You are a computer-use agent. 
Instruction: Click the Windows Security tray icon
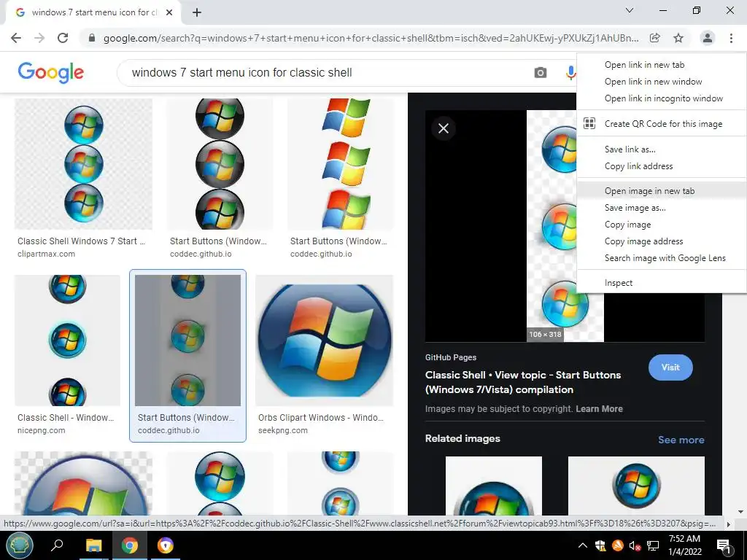pyautogui.click(x=600, y=545)
